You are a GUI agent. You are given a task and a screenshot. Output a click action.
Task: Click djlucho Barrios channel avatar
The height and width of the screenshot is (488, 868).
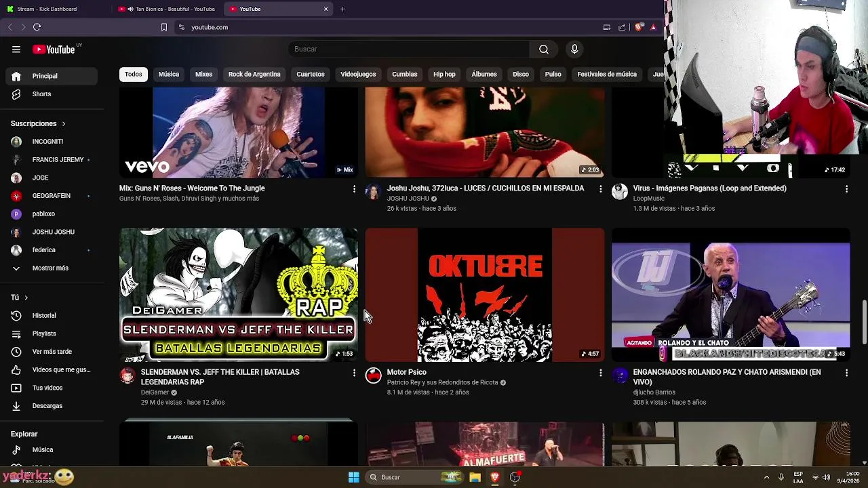tap(620, 375)
